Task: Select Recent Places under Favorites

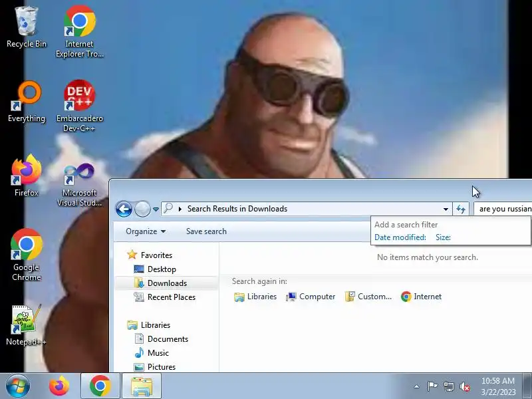Action: tap(164, 297)
